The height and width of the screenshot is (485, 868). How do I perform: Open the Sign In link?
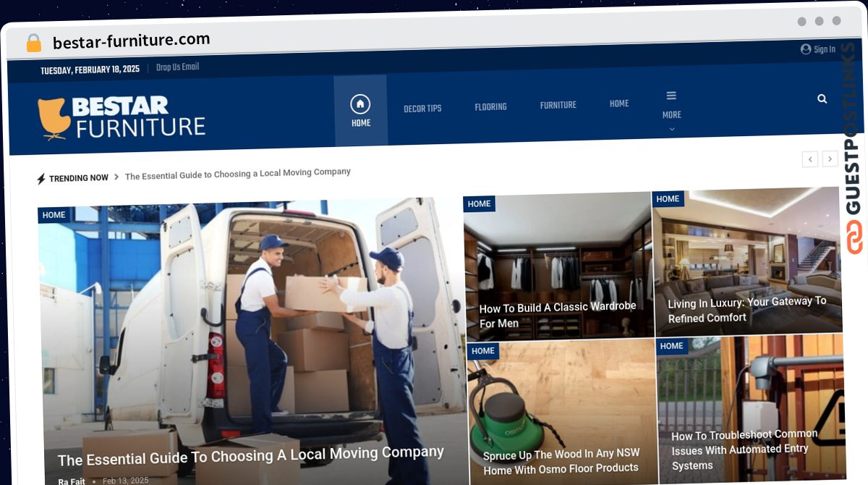click(825, 50)
